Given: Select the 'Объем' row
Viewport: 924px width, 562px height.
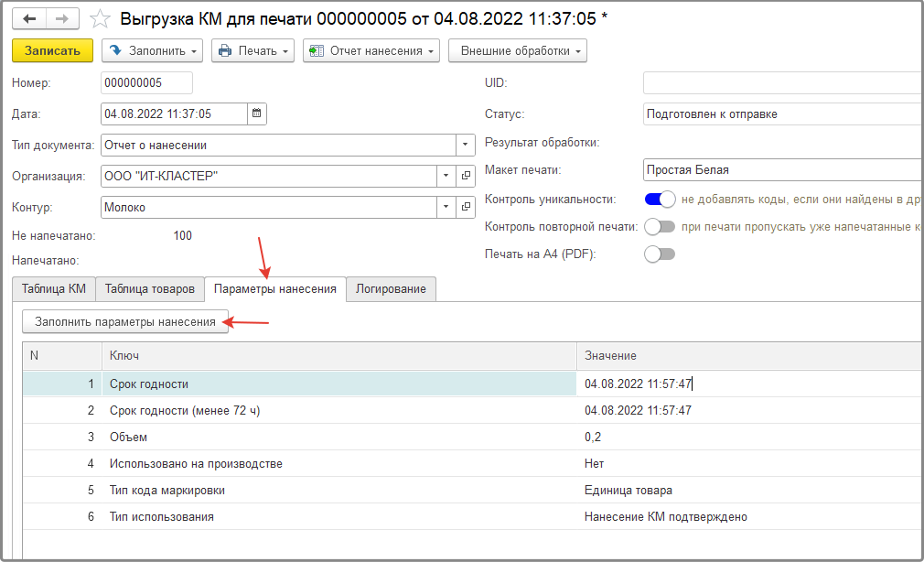Looking at the screenshot, I should point(471,437).
